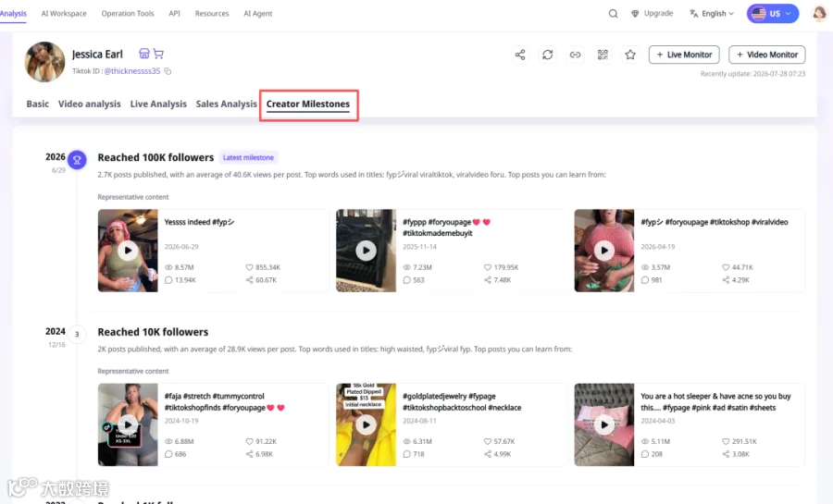Open the English language dropdown
Viewport: 833px width, 504px height.
point(712,13)
